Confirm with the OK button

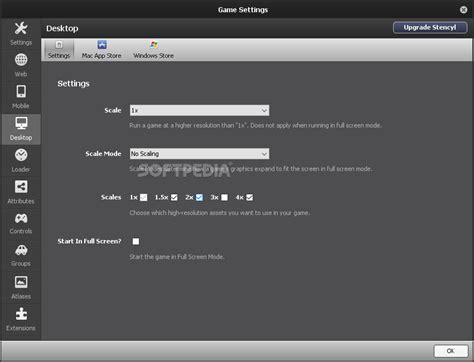451,351
